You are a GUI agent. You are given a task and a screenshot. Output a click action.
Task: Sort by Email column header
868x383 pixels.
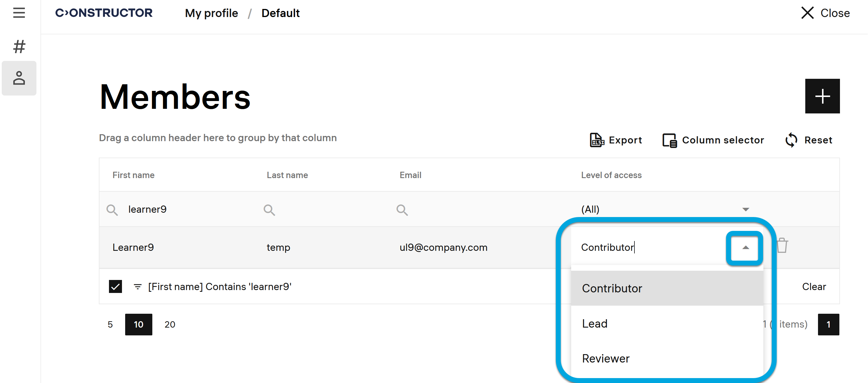coord(410,175)
